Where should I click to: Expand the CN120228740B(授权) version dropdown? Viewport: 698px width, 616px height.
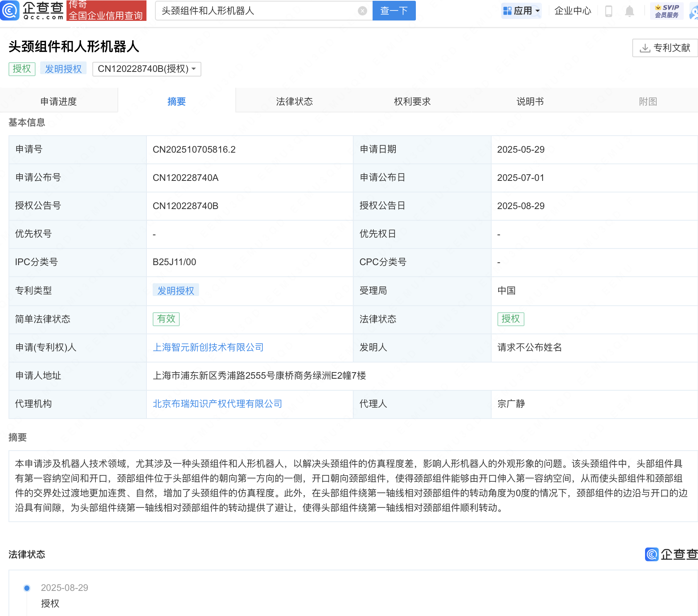(147, 69)
